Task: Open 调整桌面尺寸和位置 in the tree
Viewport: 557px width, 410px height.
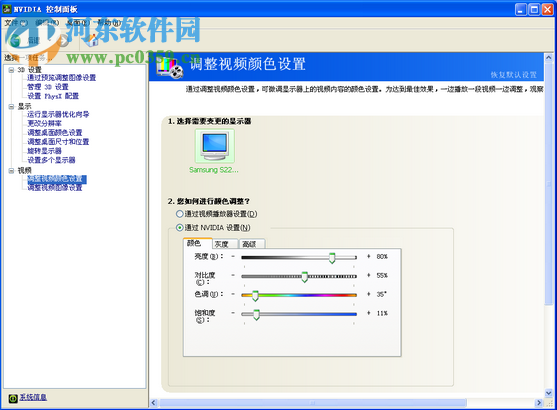Action: (58, 142)
